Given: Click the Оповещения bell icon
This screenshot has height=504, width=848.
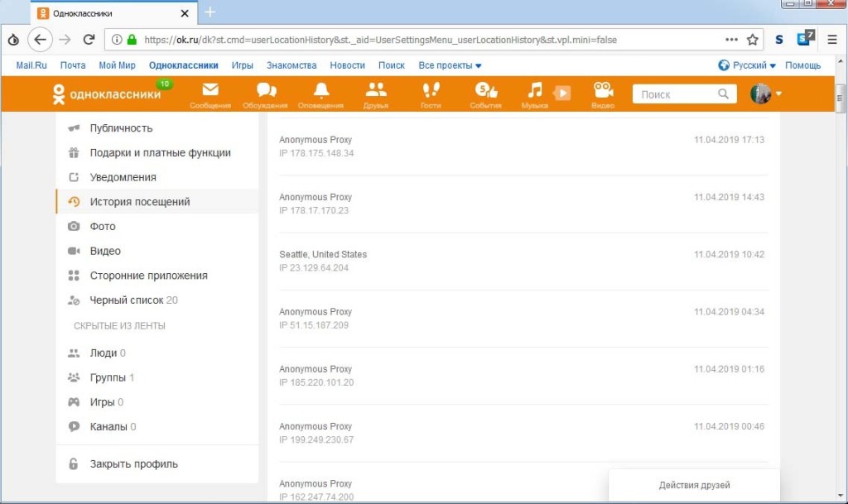Looking at the screenshot, I should 320,91.
